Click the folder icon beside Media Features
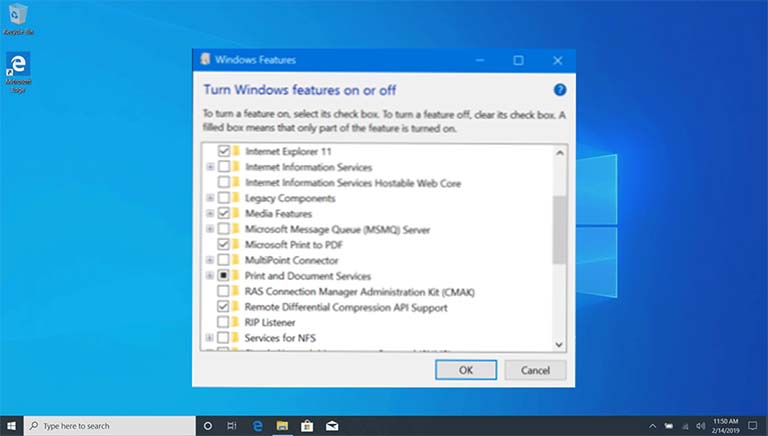This screenshot has width=768, height=436. point(237,213)
